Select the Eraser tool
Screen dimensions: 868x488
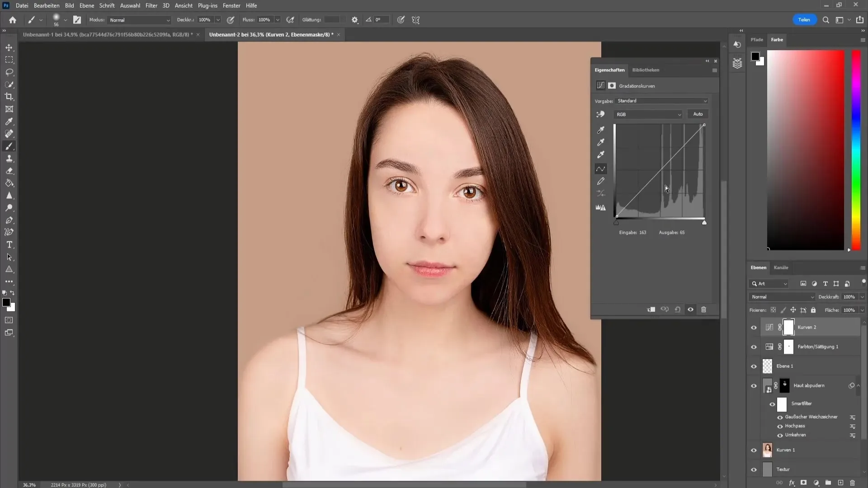click(9, 171)
